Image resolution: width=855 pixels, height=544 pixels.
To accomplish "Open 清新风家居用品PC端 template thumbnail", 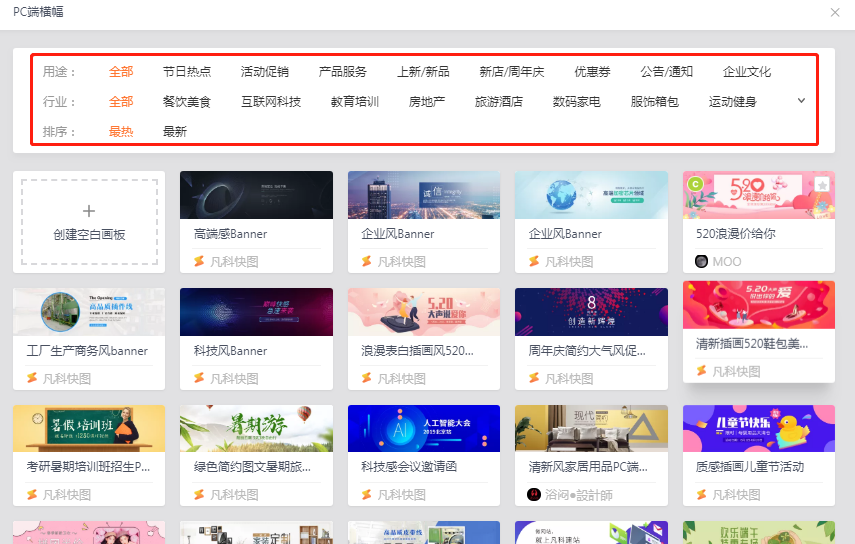I will 591,428.
